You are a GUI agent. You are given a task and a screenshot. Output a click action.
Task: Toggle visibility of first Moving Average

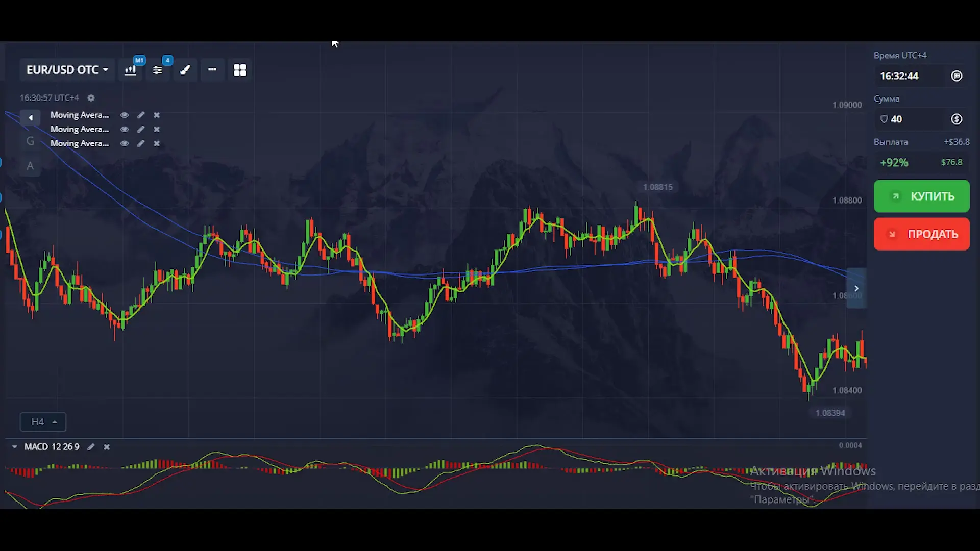[124, 115]
